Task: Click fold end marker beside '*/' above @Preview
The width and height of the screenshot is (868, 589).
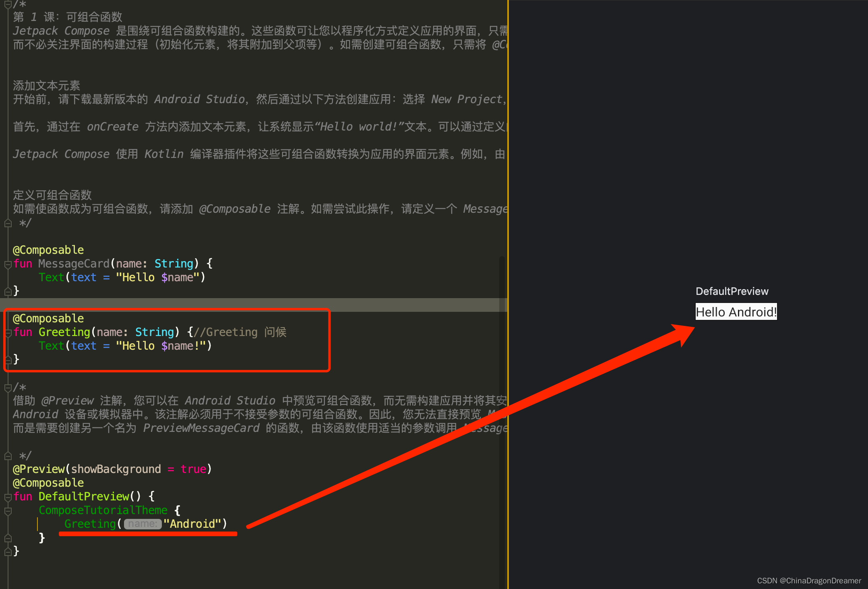Action: coord(8,456)
